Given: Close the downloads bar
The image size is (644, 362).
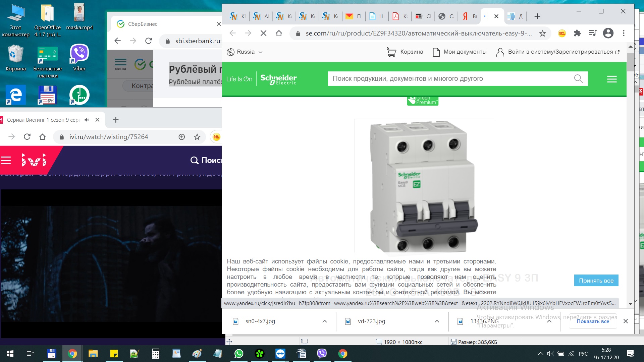Looking at the screenshot, I should point(626,321).
